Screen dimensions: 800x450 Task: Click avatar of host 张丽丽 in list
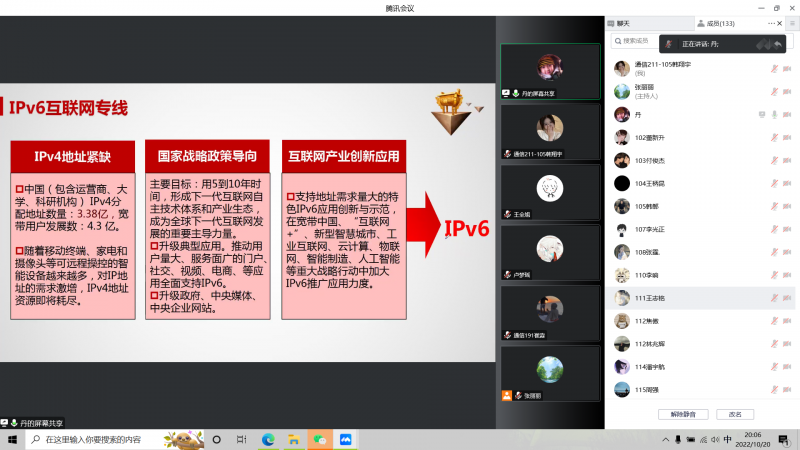pyautogui.click(x=621, y=92)
